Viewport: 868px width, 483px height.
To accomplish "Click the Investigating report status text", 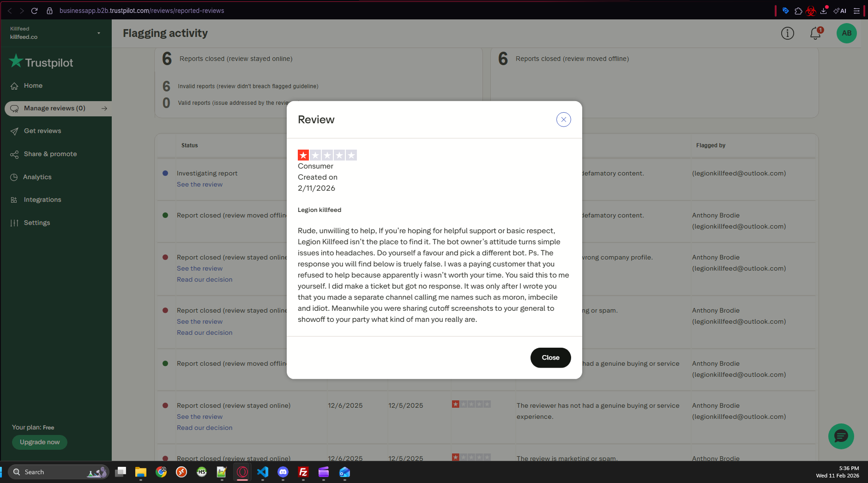I will coord(207,174).
